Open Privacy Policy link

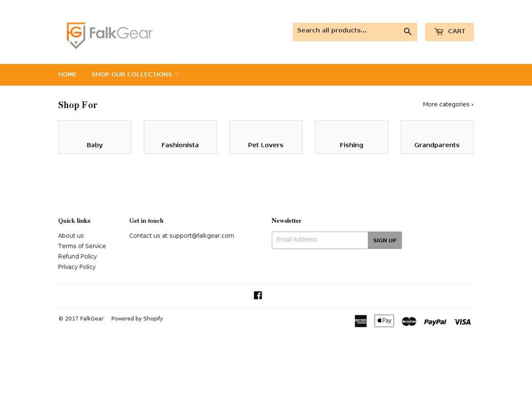pos(76,267)
